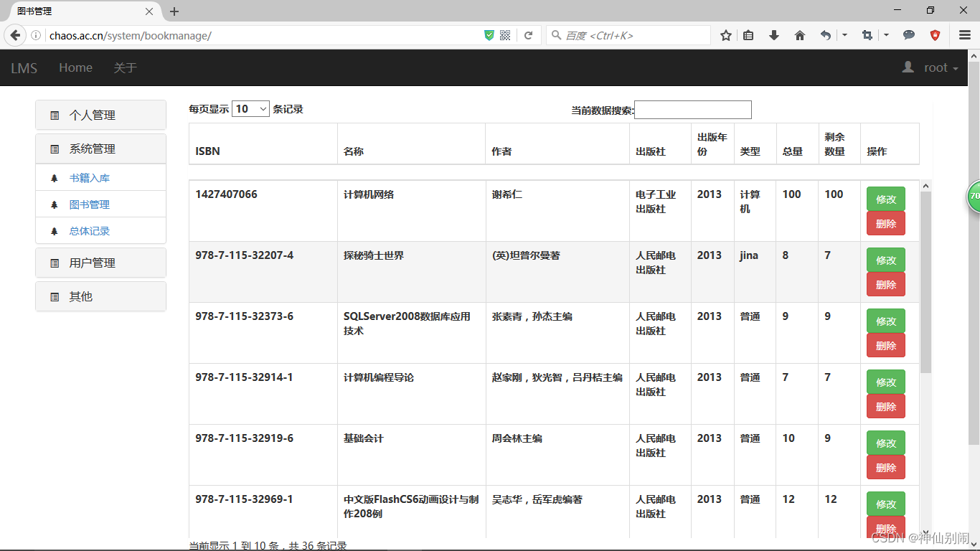
Task: Expand the 其他 sidebar section
Action: [100, 296]
